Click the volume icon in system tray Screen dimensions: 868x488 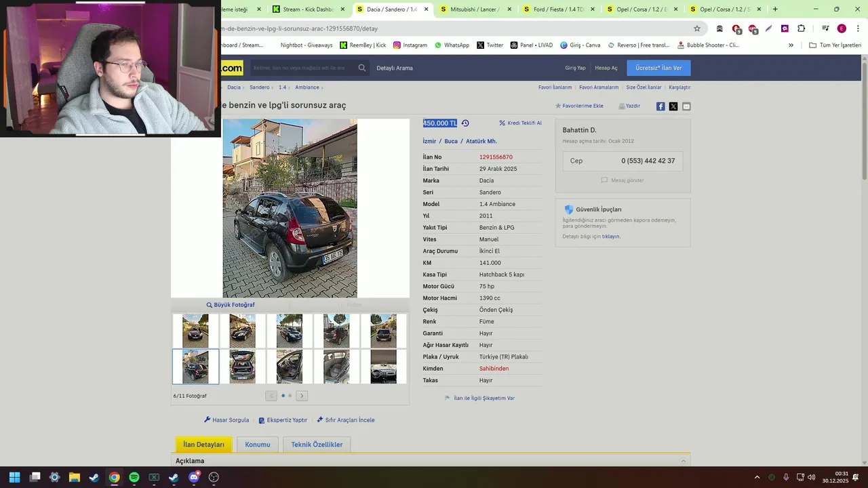click(812, 477)
